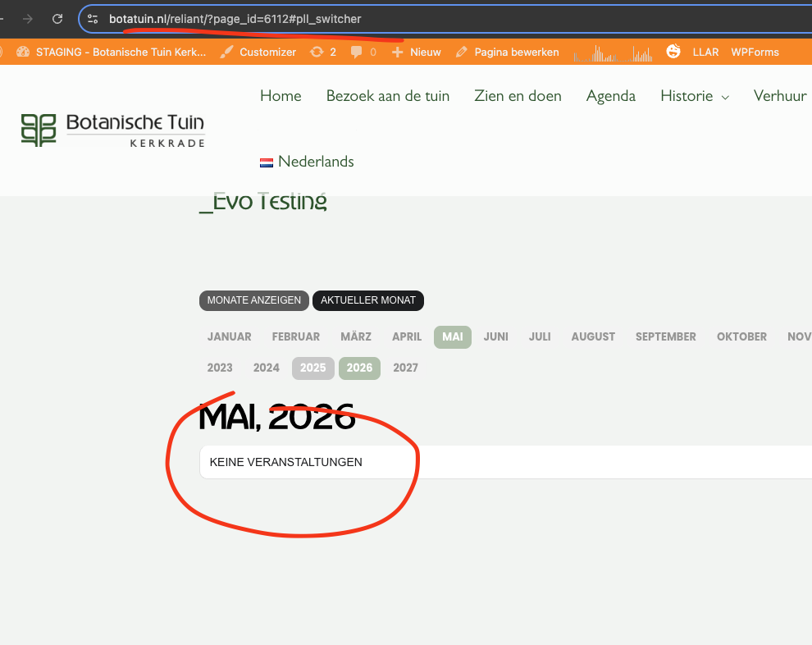Select the OKTOBER month

pos(741,336)
